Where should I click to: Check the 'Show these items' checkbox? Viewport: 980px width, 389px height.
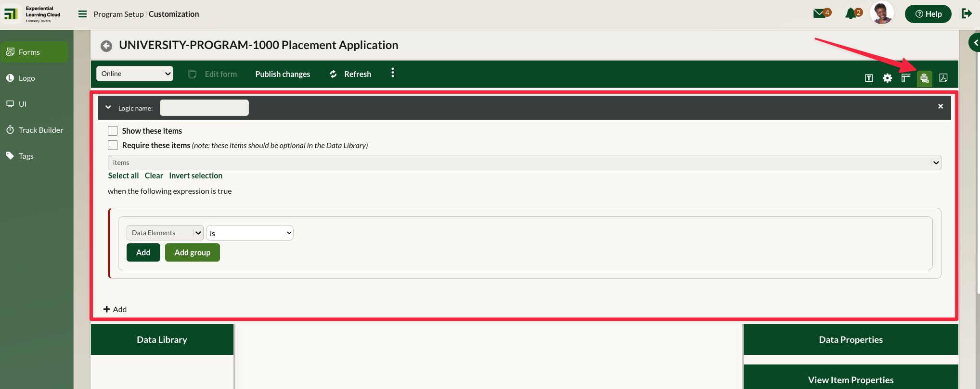point(113,131)
